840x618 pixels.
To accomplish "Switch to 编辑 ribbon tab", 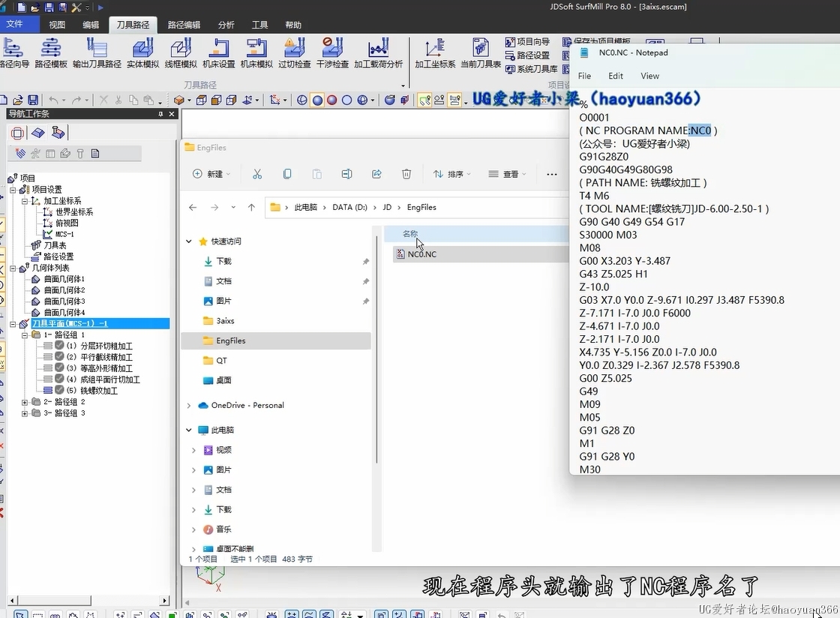I will click(x=91, y=25).
